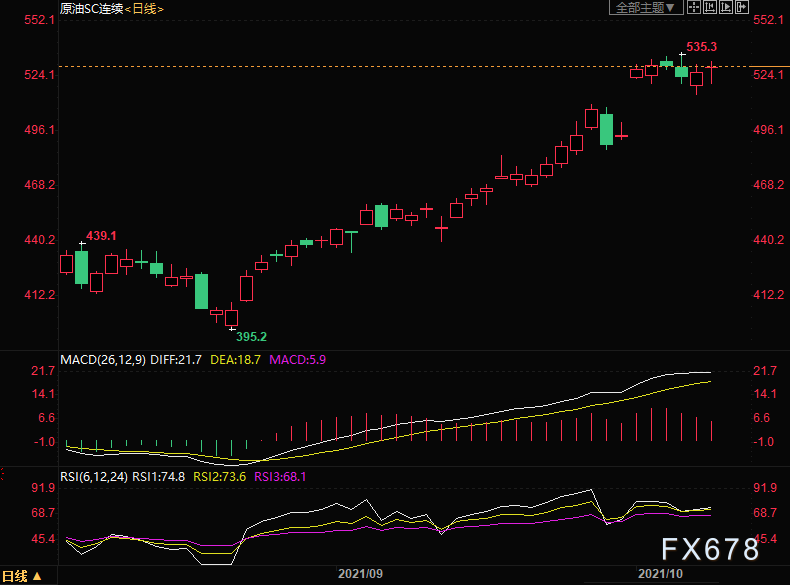Click the panel expand-right arrow icon
This screenshot has width=790, height=585.
pos(742,7)
